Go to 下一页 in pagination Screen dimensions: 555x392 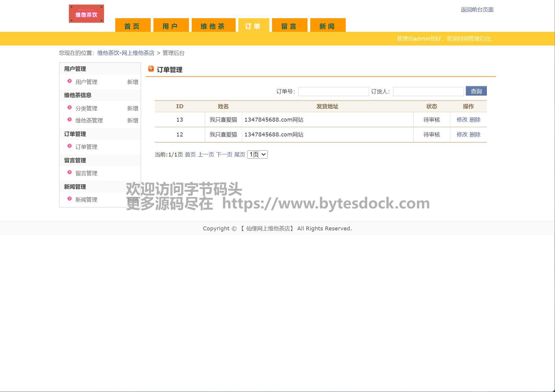click(x=224, y=155)
